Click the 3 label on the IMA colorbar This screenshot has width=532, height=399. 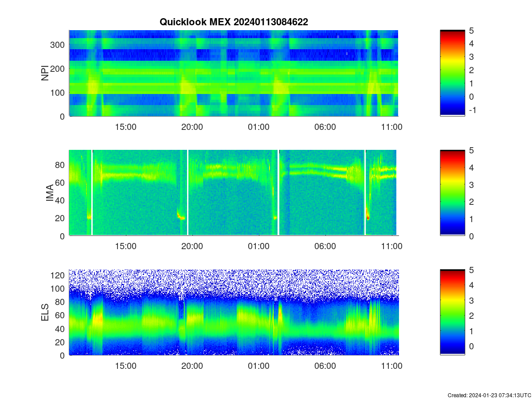pyautogui.click(x=472, y=184)
